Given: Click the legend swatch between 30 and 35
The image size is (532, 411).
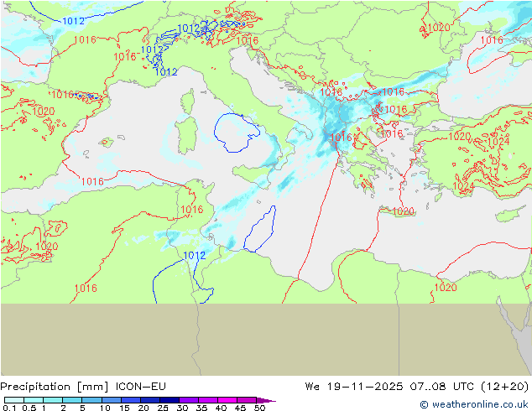Looking at the screenshot, I should click(189, 400).
